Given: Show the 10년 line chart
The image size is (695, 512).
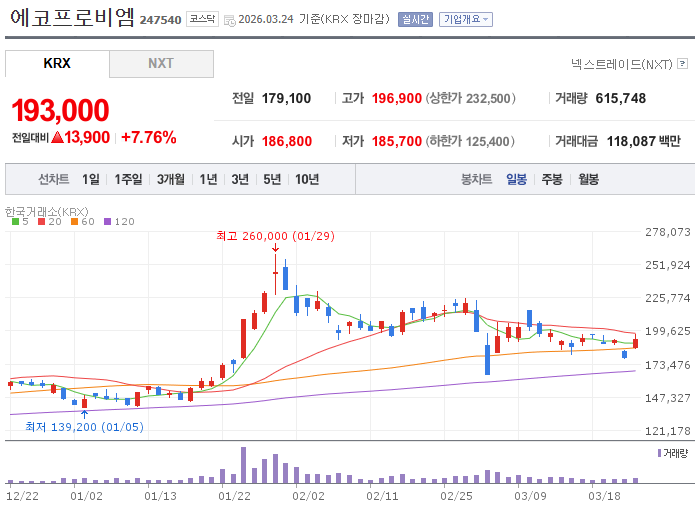Looking at the screenshot, I should (307, 179).
